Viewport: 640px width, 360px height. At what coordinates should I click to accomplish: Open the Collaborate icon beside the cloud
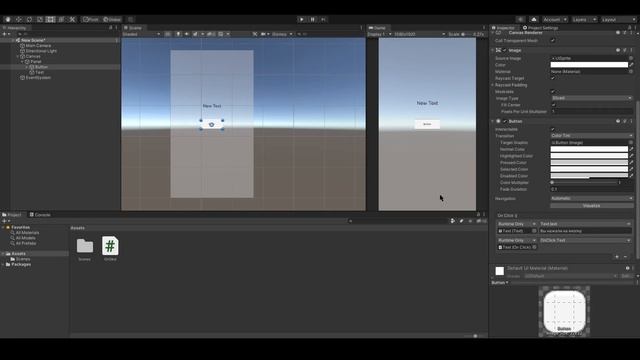[x=520, y=19]
